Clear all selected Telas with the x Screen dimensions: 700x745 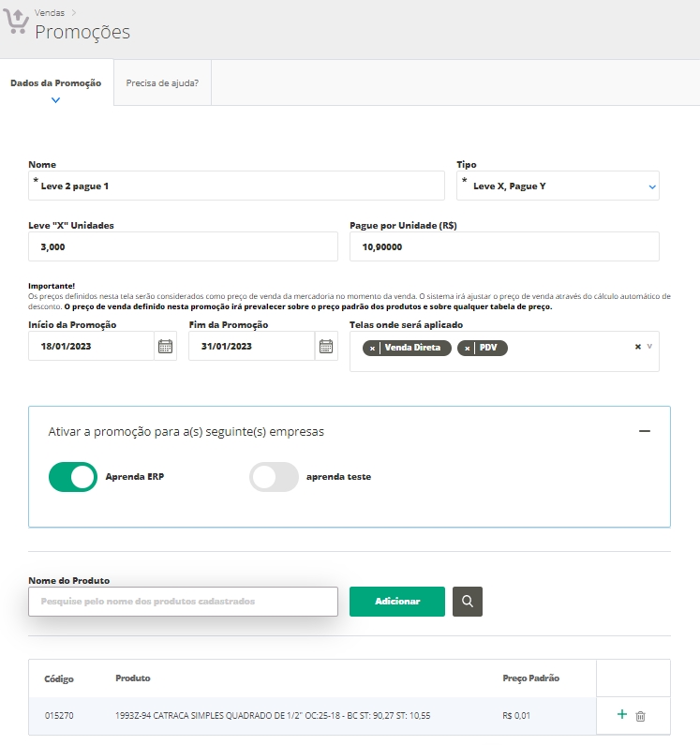637,346
